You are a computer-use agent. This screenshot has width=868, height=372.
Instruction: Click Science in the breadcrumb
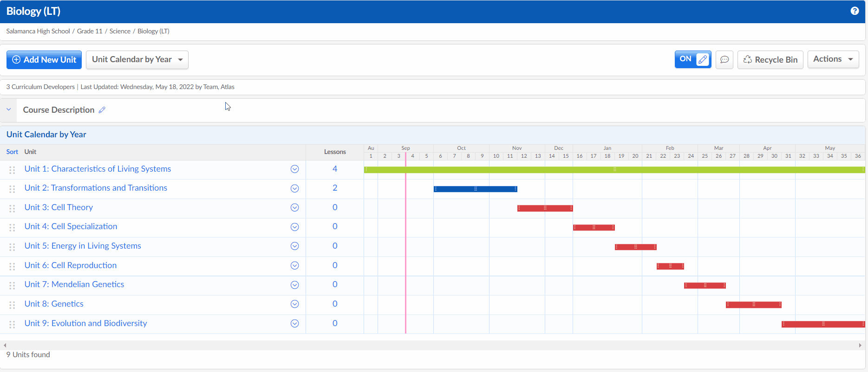(x=120, y=31)
